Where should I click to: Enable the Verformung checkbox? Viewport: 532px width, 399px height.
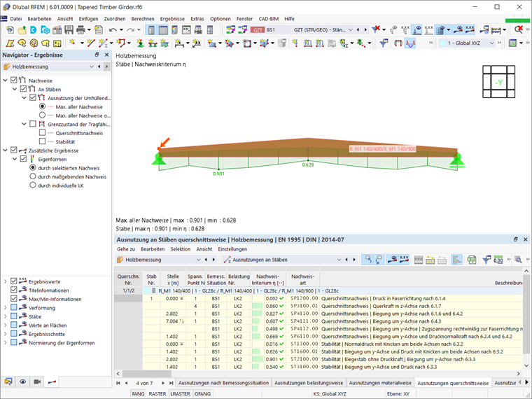[14, 307]
